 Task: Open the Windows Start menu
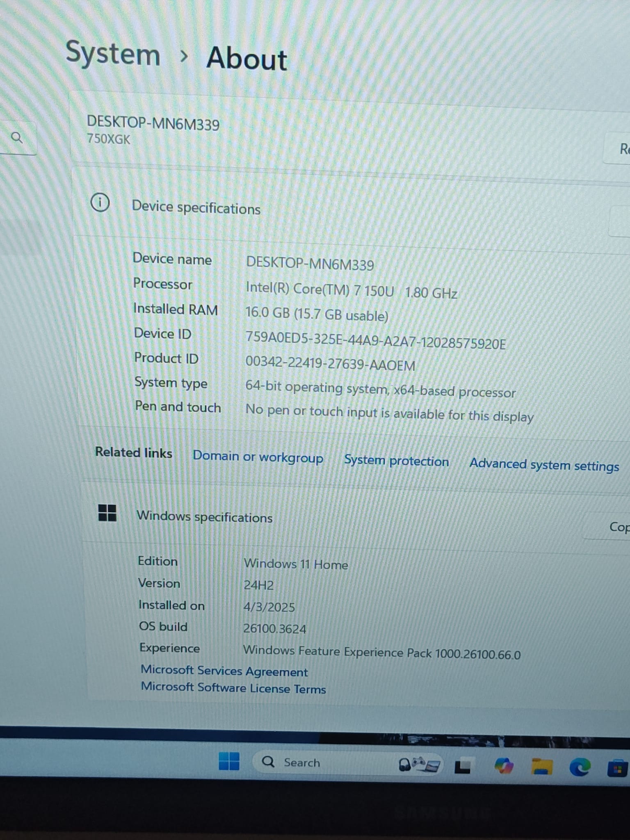pos(229,761)
